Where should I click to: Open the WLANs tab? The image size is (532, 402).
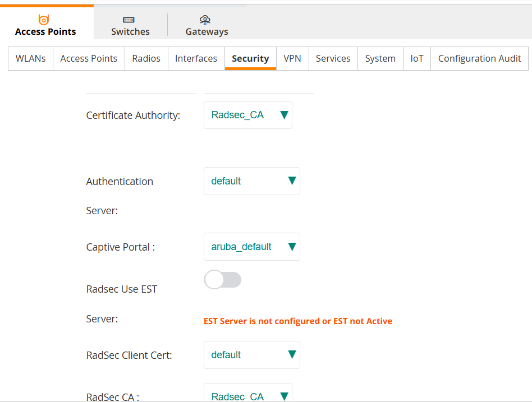(30, 59)
